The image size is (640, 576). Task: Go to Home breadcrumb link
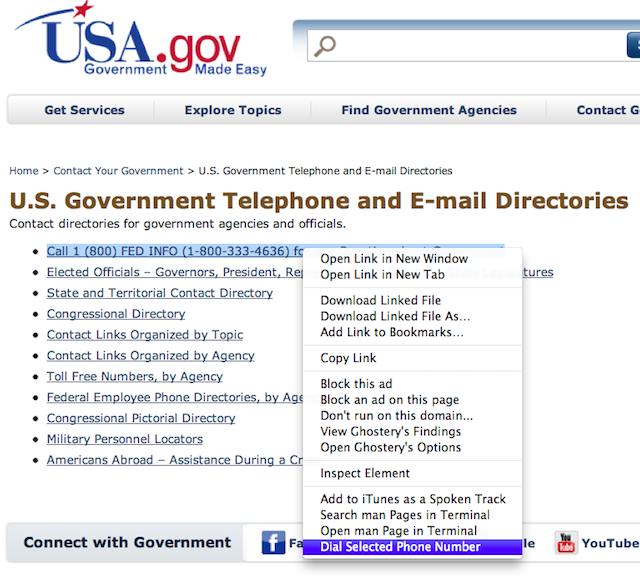[24, 171]
